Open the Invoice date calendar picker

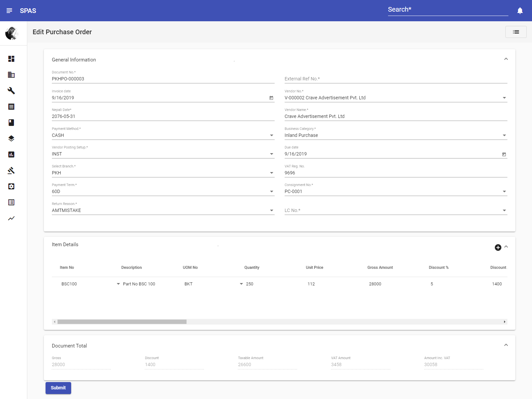click(271, 98)
